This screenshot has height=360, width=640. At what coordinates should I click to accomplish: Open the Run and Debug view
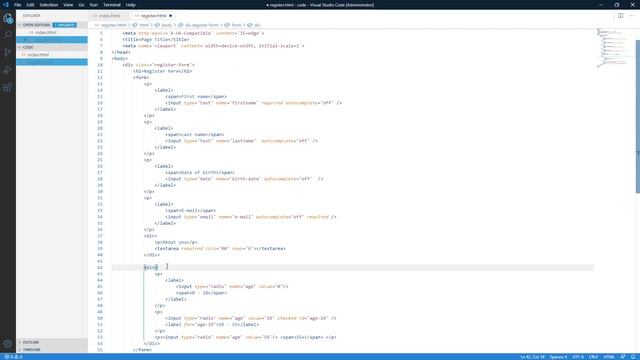pyautogui.click(x=8, y=70)
